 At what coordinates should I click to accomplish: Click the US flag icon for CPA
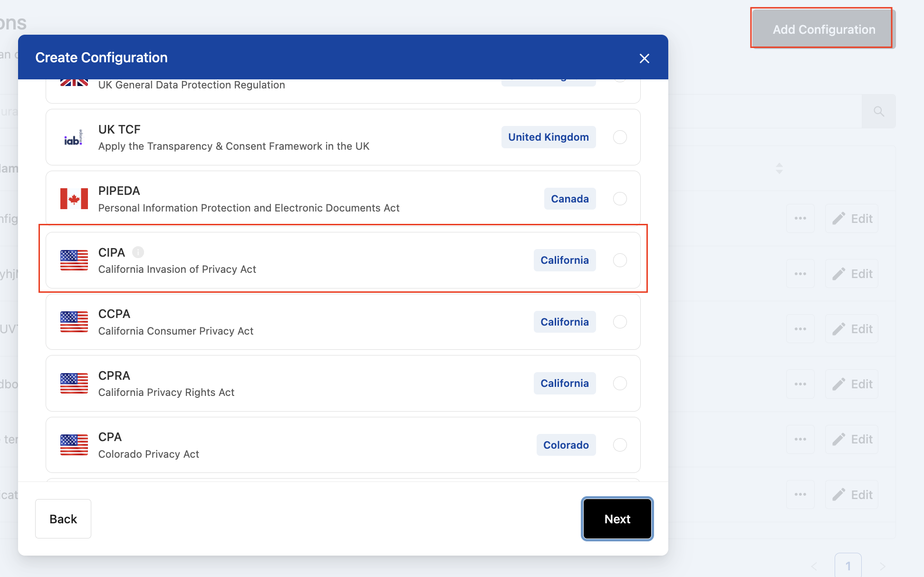[x=74, y=445]
